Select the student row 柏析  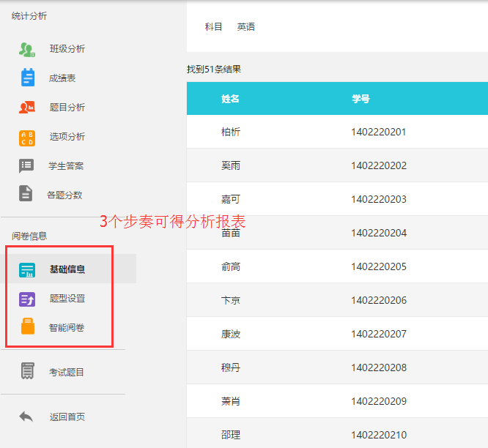click(x=230, y=132)
